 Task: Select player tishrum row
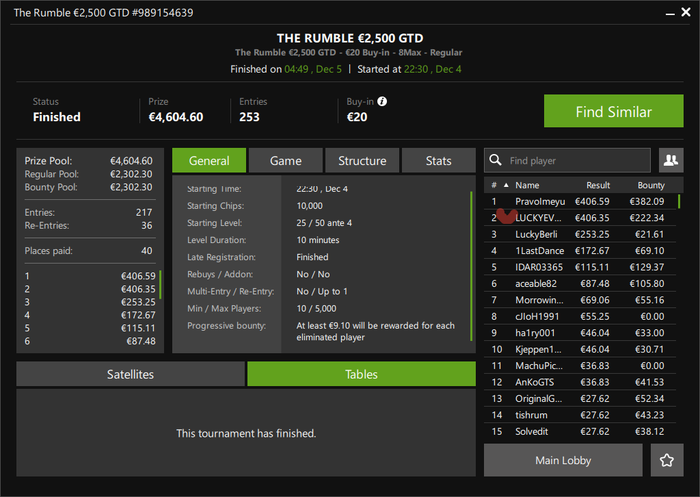579,415
